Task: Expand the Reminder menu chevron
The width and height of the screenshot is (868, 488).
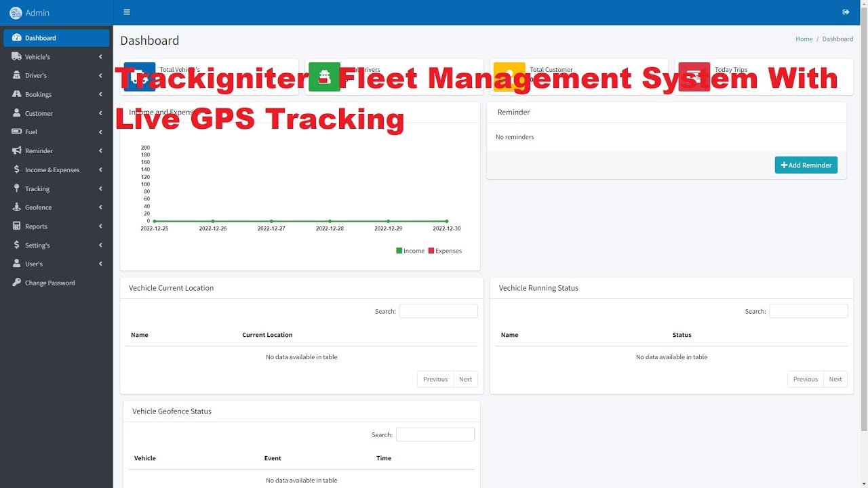Action: point(100,150)
